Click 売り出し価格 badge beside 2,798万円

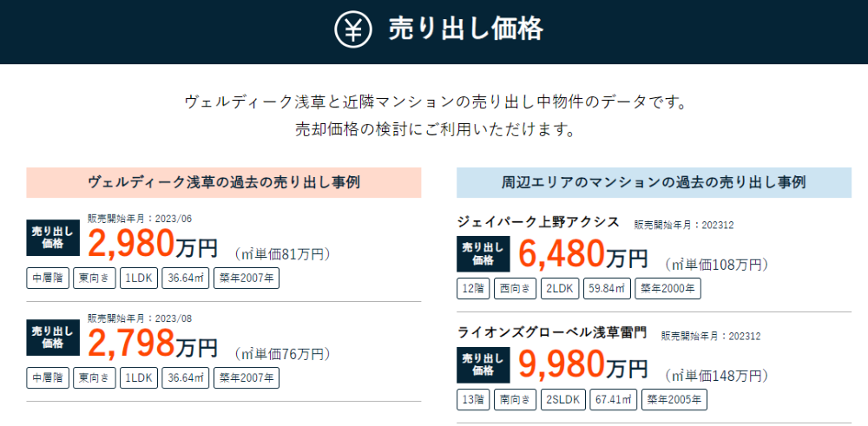[x=53, y=338]
